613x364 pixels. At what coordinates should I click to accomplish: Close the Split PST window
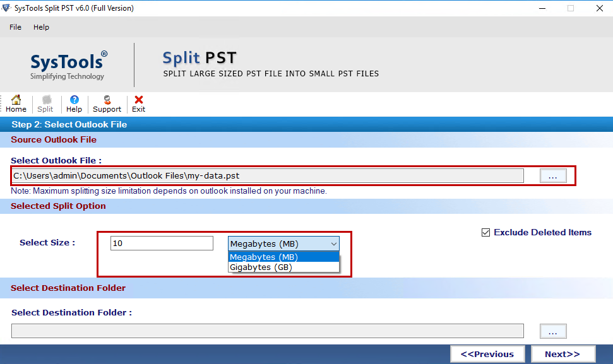coord(599,8)
